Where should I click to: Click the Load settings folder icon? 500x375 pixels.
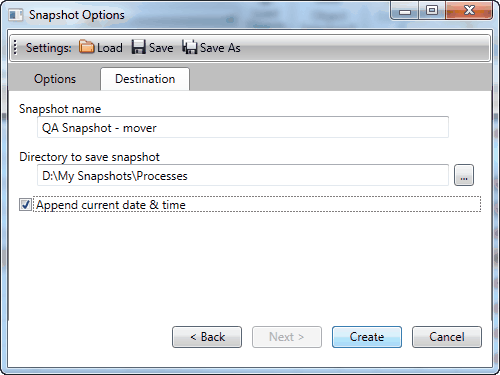pos(87,47)
